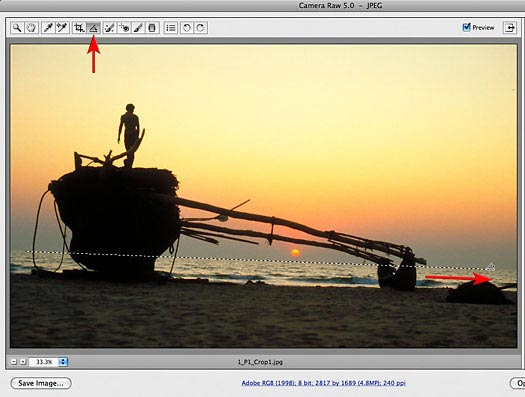
Task: Click the zoom in plus button
Action: tap(23, 362)
